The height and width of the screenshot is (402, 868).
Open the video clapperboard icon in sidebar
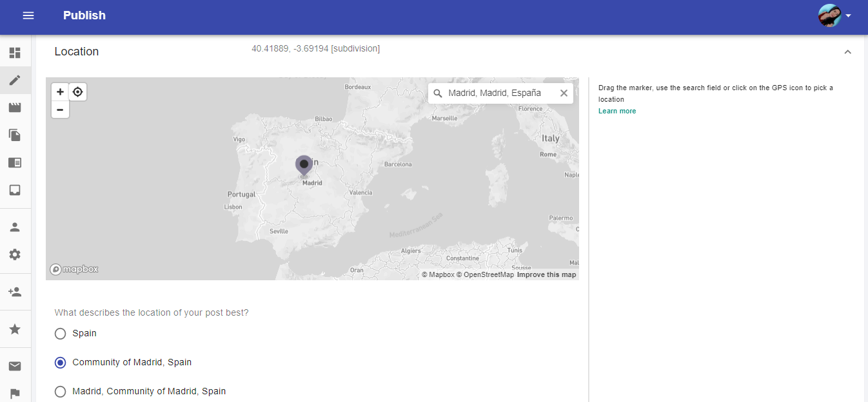point(15,108)
